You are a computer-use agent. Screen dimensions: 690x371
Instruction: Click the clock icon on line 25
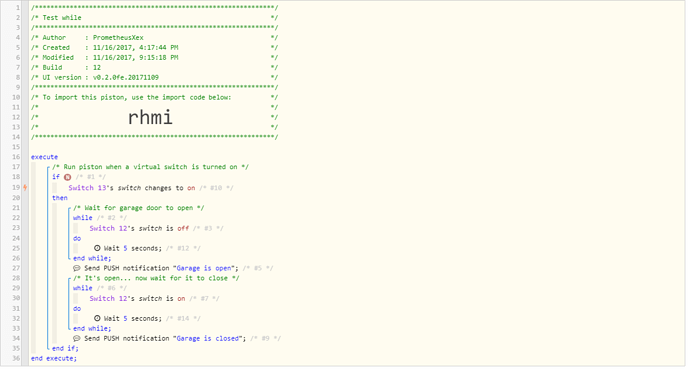point(97,248)
